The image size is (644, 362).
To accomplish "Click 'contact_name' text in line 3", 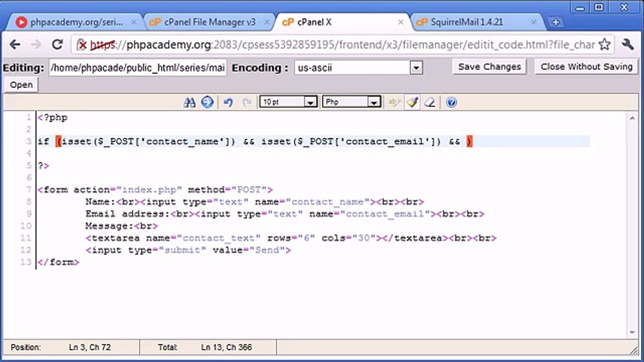I will (182, 142).
